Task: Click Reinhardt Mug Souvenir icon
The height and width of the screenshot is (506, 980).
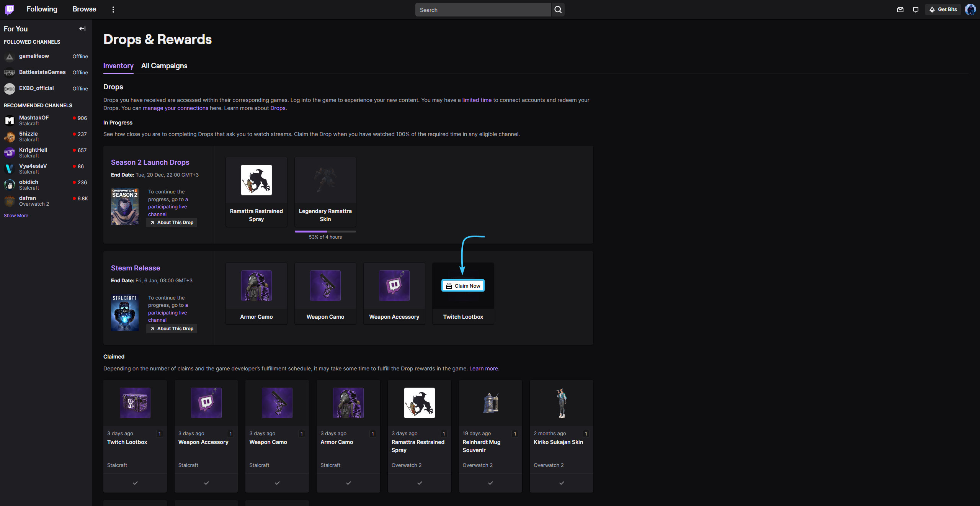Action: (x=490, y=403)
